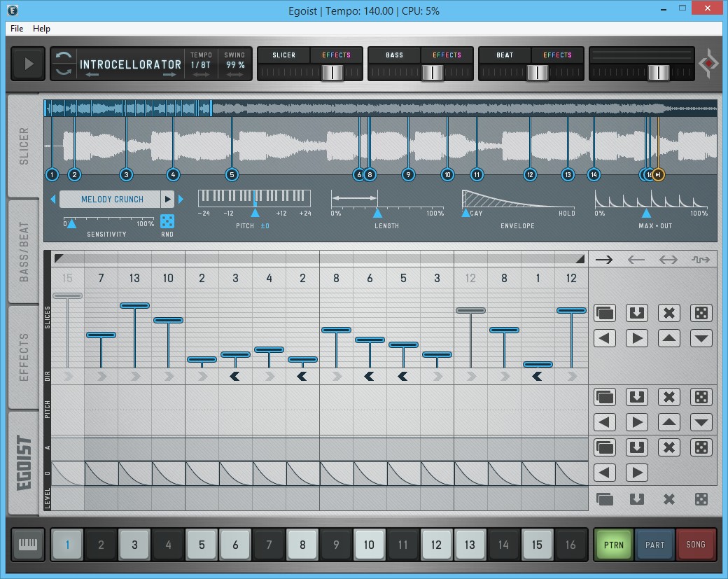The height and width of the screenshot is (579, 728).
Task: Select previous slicer preset with left arrow
Action: (x=53, y=200)
